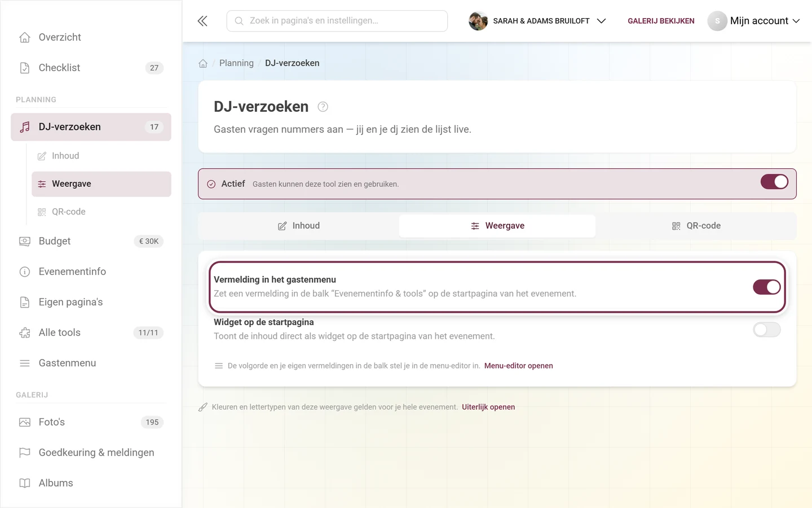Click the 27 badge next to Checklist
Screen dimensions: 812x508
[155, 68]
